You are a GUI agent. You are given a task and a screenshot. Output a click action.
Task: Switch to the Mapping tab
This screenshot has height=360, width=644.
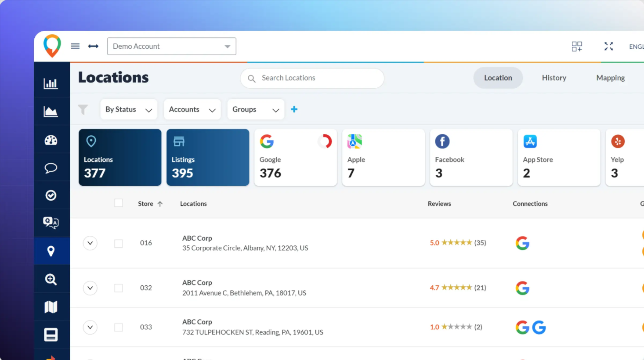point(611,78)
